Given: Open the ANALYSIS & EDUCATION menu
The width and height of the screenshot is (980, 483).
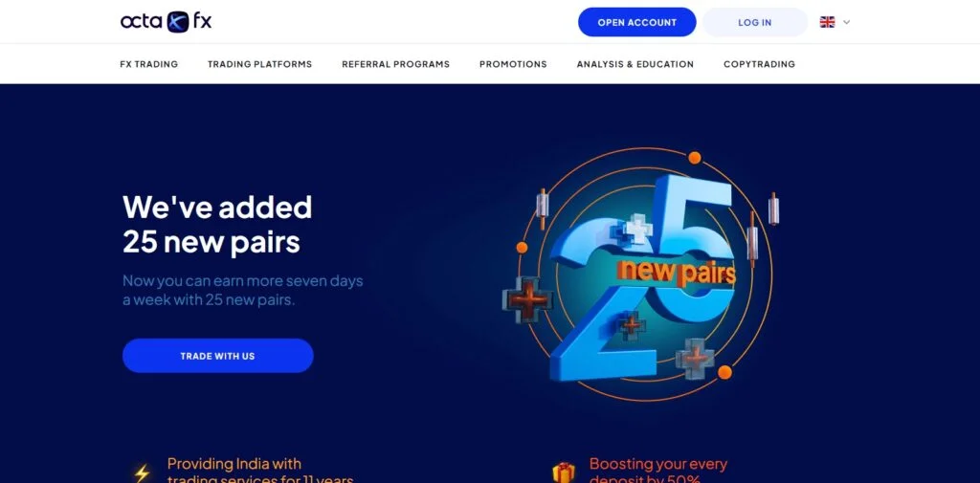Looking at the screenshot, I should point(635,64).
